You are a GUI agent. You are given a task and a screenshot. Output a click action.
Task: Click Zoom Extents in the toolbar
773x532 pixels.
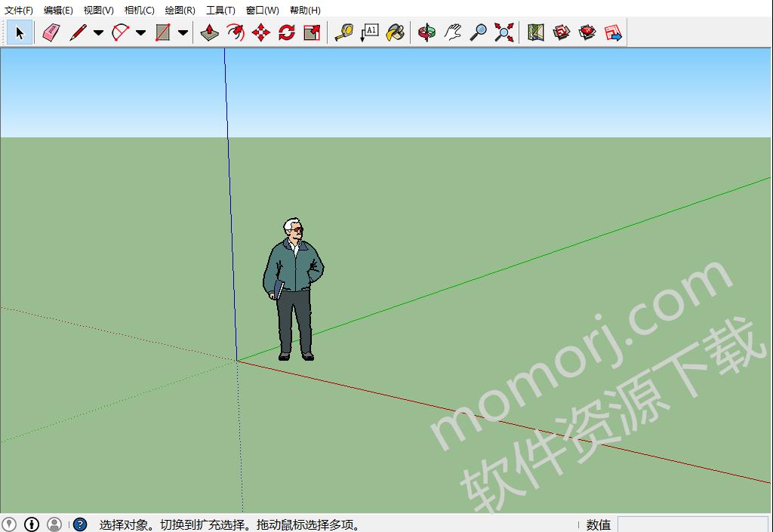point(504,32)
